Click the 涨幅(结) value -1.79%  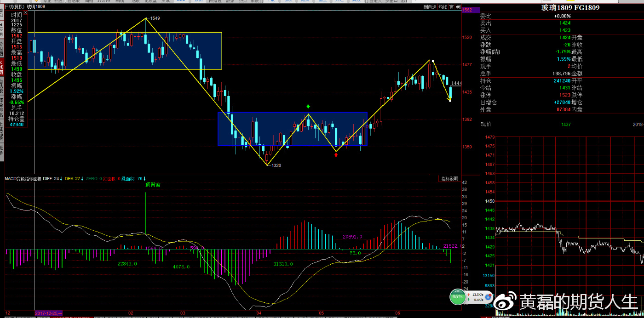click(x=563, y=52)
